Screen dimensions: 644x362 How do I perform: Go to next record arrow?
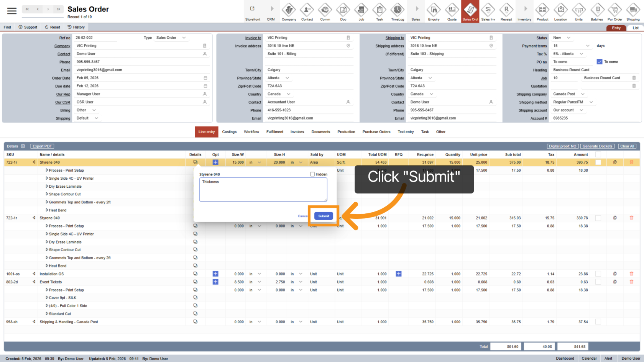(x=48, y=9)
